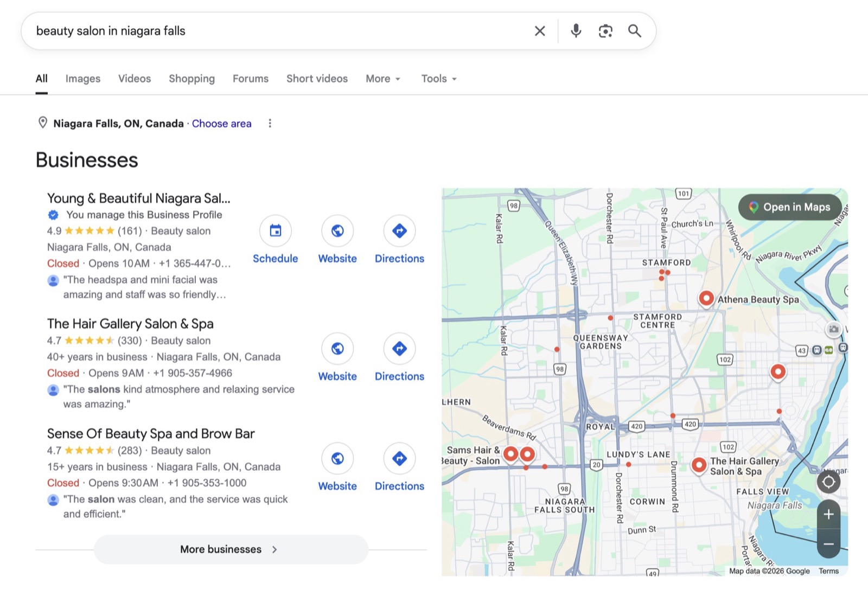
Task: Click 'You manage this Business Profile' text
Action: (x=144, y=215)
